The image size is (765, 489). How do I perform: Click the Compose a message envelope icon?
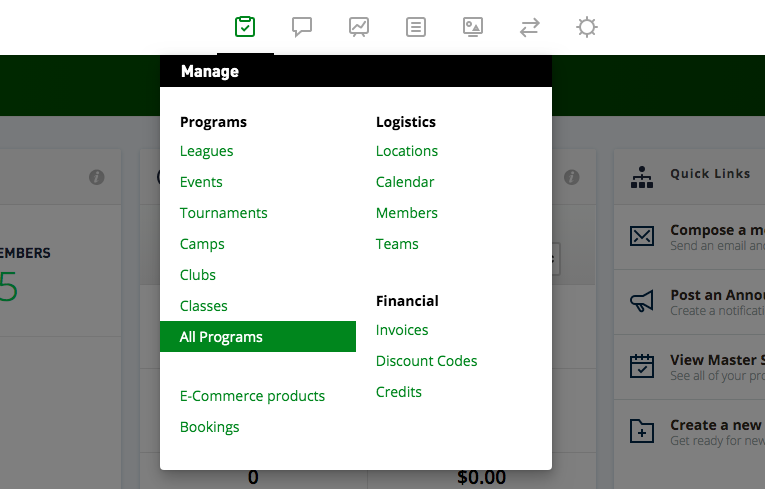click(642, 236)
